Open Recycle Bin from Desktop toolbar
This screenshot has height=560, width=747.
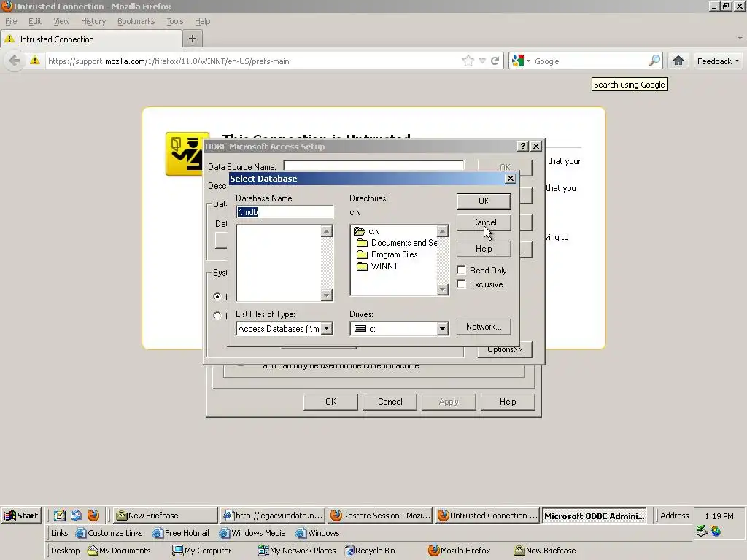pos(370,551)
